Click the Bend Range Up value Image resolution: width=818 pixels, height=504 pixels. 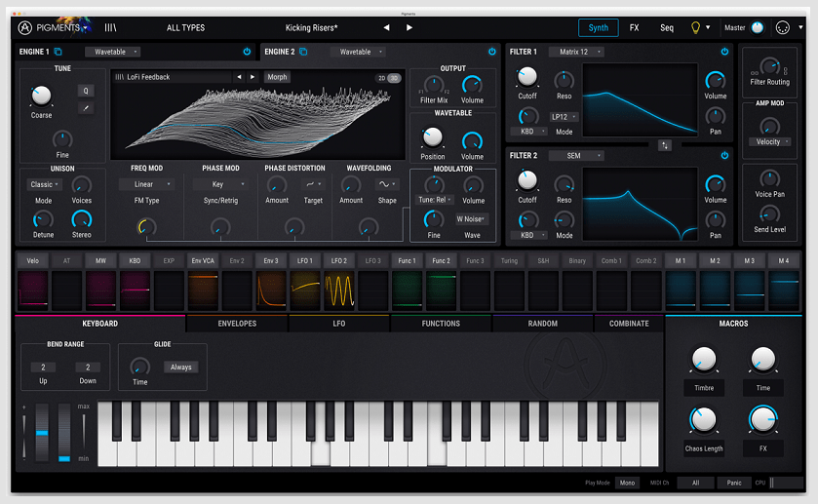[x=43, y=368]
